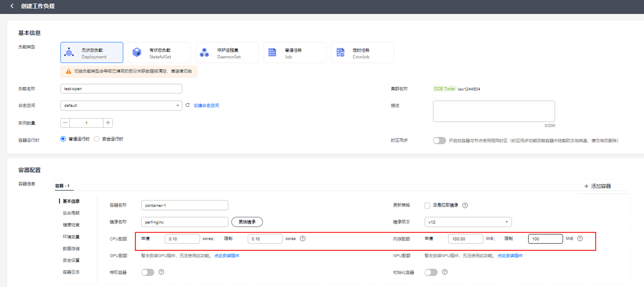Open help icon beside 总是拉取镜像
644x287 pixels.
(465, 205)
